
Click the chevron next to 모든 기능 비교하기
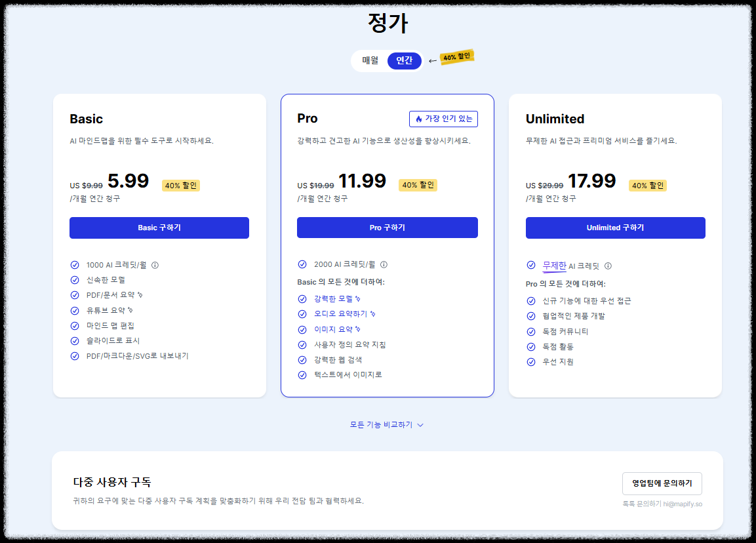[420, 425]
